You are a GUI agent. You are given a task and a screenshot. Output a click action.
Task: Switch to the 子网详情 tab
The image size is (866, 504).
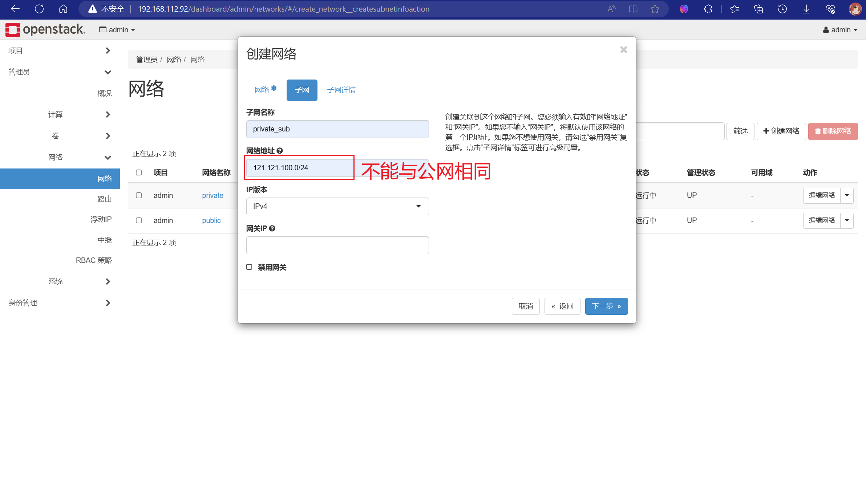(341, 90)
